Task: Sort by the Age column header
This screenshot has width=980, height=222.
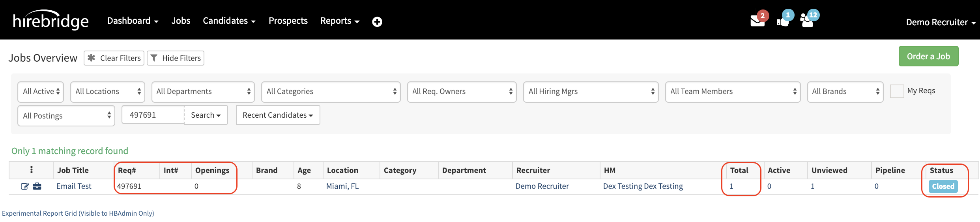Action: tap(304, 170)
